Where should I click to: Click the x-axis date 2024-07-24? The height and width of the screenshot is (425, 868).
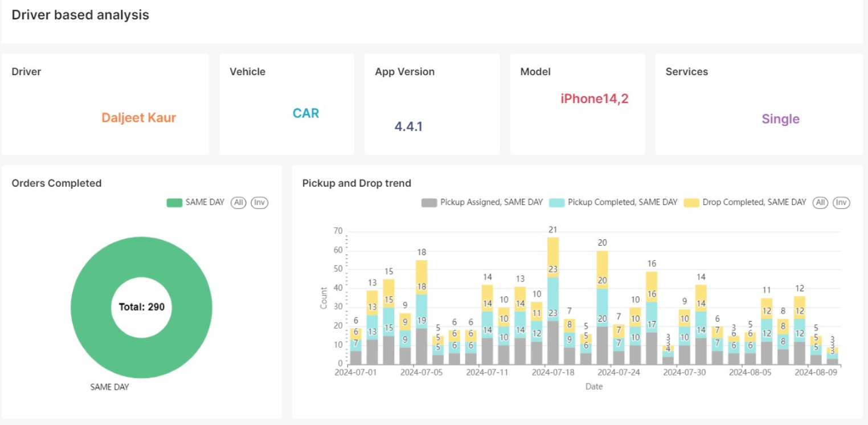point(619,372)
